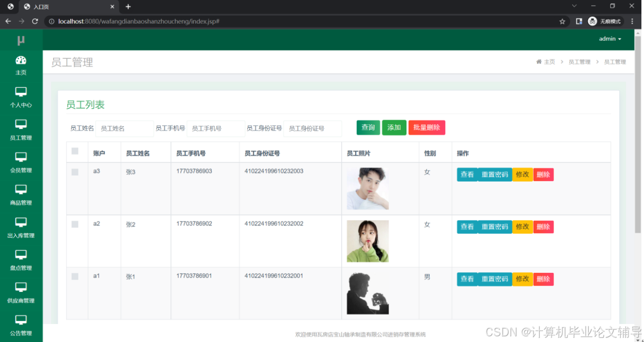Focus the 员工姓名 search field

click(124, 128)
